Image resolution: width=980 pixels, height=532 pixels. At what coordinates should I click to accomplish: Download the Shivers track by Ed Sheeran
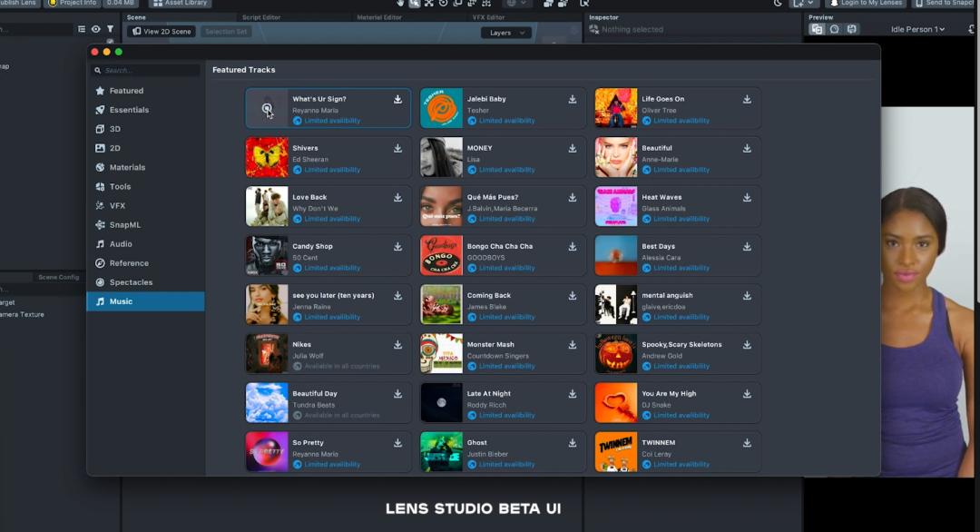tap(397, 148)
